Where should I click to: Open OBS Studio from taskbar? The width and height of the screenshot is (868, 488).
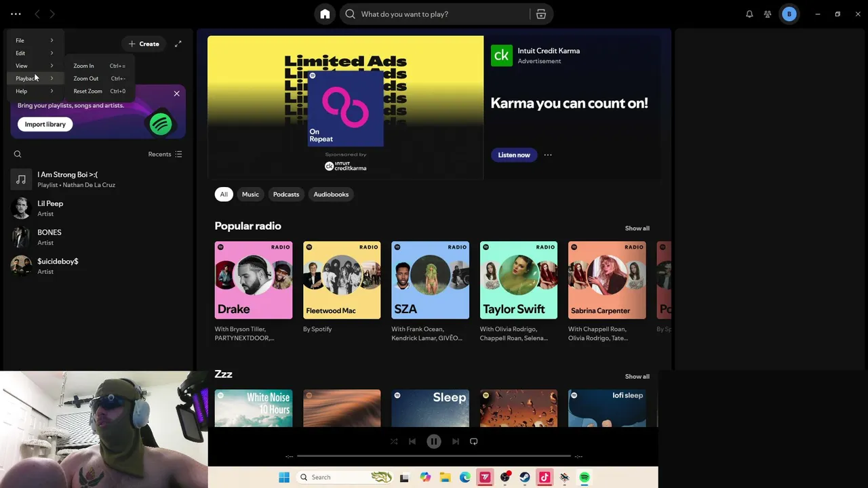tap(505, 477)
